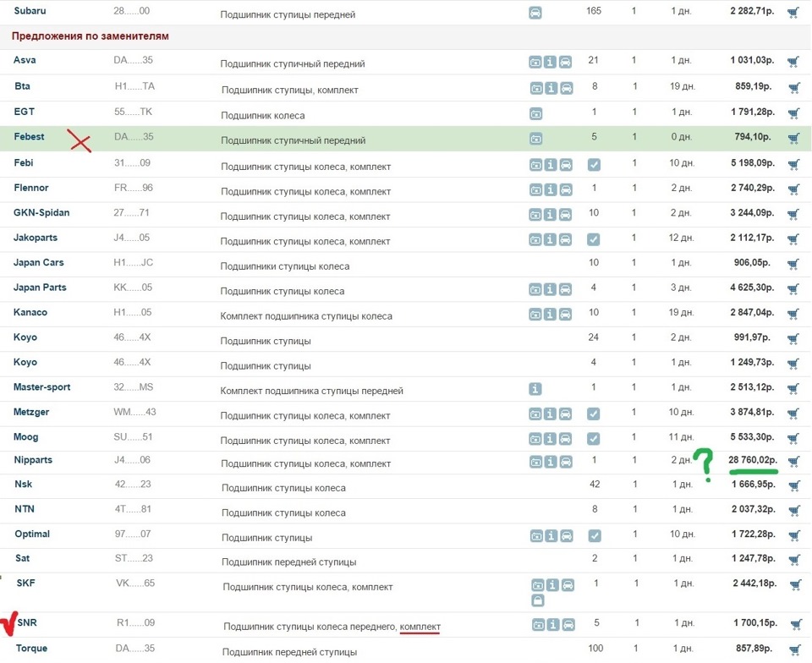The height and width of the screenshot is (663, 812).
Task: Open the Febest brand link
Action: pos(29,137)
